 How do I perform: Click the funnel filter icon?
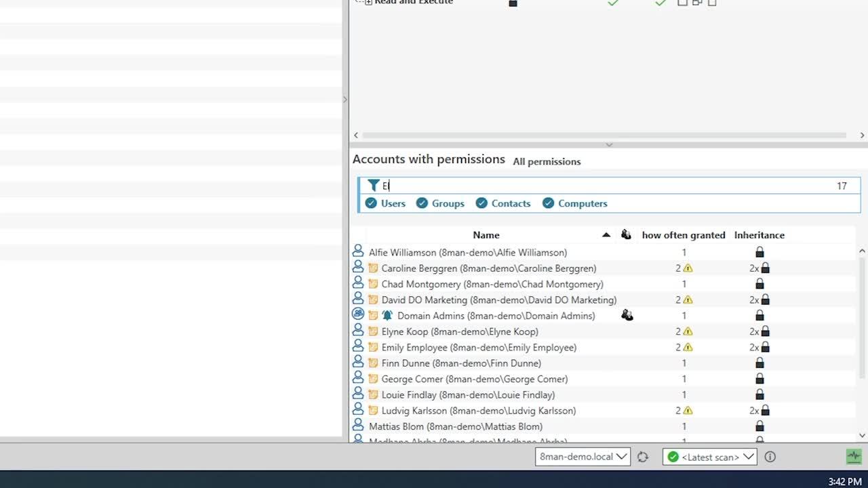click(373, 186)
